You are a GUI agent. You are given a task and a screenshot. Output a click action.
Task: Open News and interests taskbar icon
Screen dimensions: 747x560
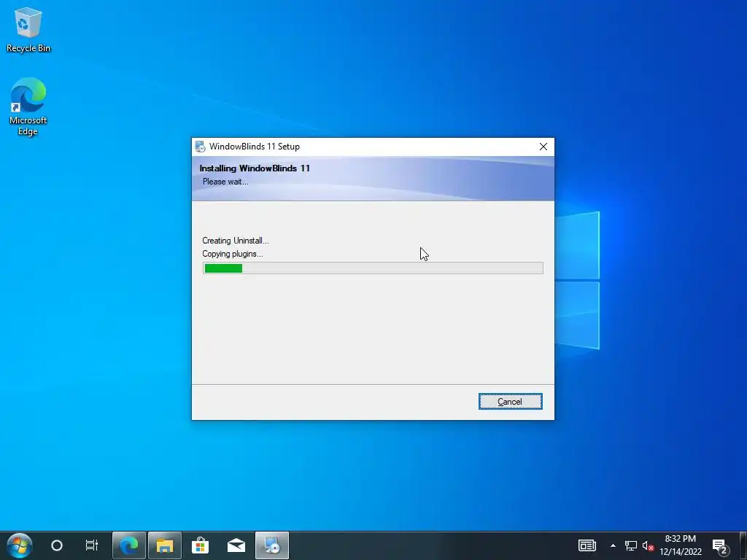(x=587, y=545)
